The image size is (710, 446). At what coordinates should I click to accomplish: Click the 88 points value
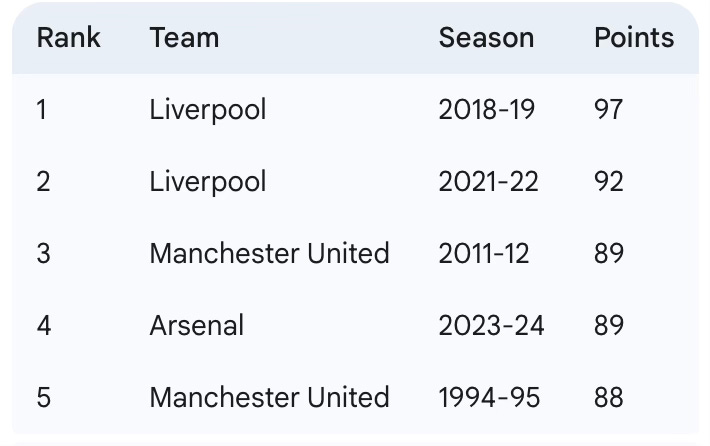pos(609,398)
